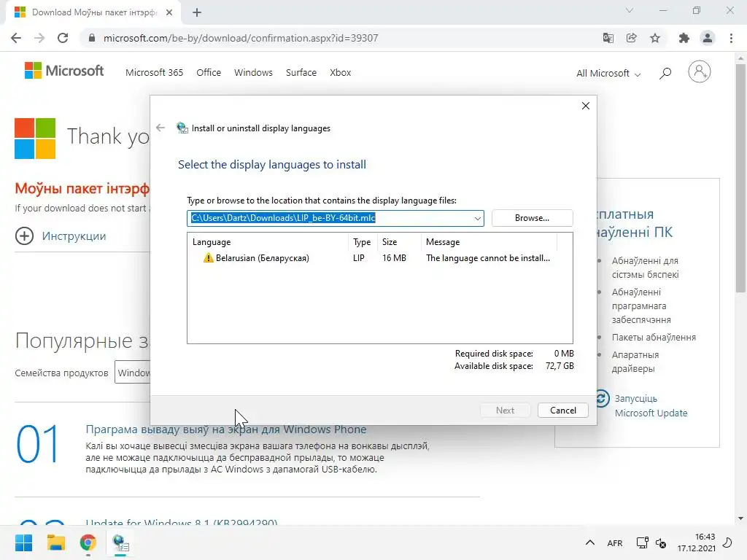This screenshot has height=560, width=747.
Task: Open File Explorer from taskbar
Action: click(55, 542)
